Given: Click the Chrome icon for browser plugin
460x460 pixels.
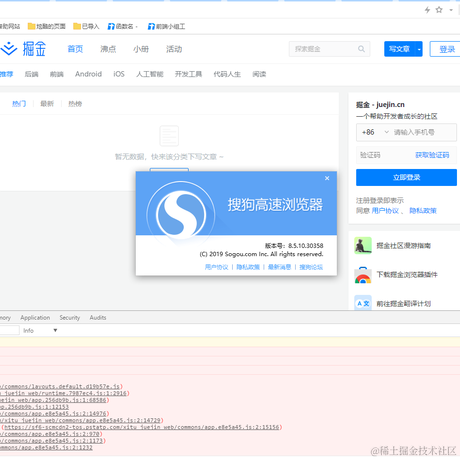Looking at the screenshot, I should (363, 275).
